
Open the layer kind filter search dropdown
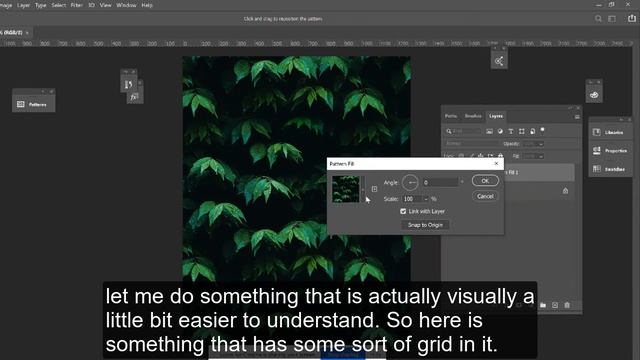click(x=463, y=131)
